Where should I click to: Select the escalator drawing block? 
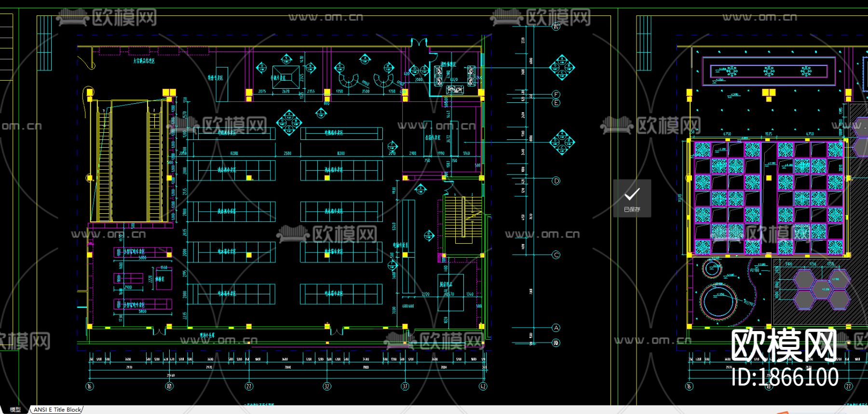pyautogui.click(x=130, y=160)
